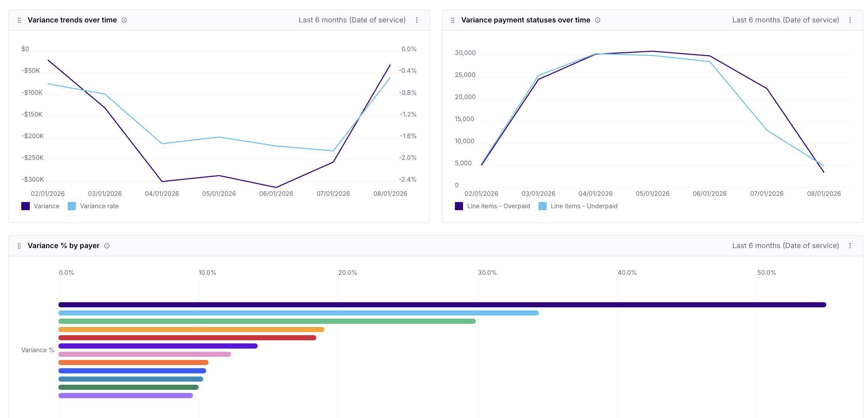Click date range label on Variance trends panel

click(352, 20)
